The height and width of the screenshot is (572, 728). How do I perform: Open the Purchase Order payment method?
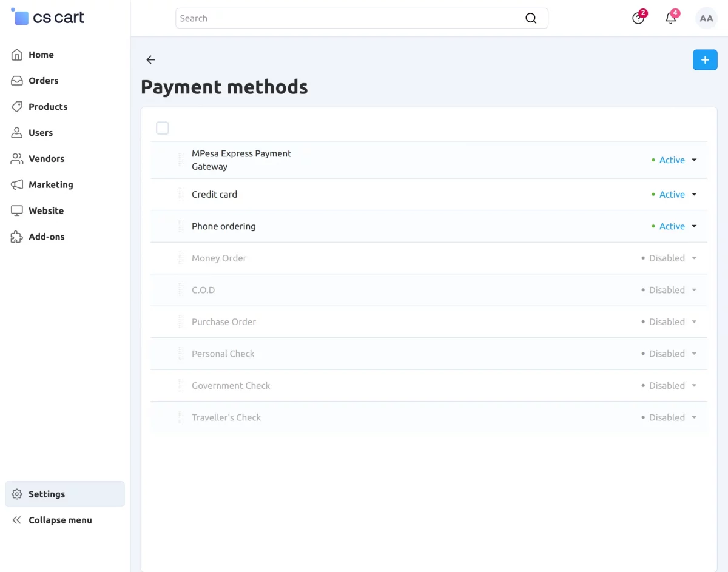pos(224,322)
